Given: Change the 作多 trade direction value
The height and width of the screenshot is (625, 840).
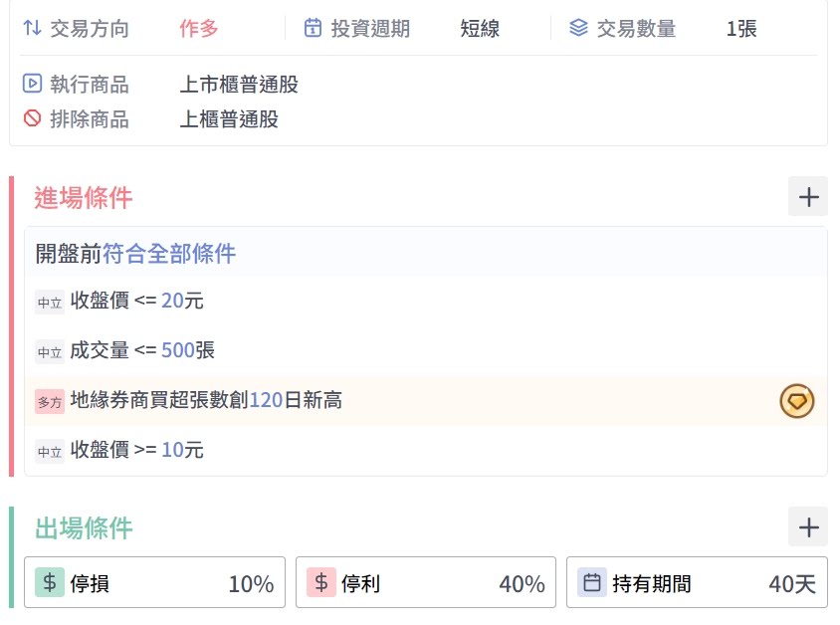Looking at the screenshot, I should coord(199,29).
